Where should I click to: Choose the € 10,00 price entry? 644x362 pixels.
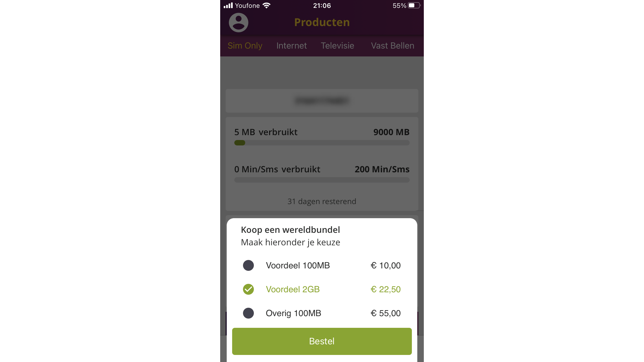click(386, 265)
